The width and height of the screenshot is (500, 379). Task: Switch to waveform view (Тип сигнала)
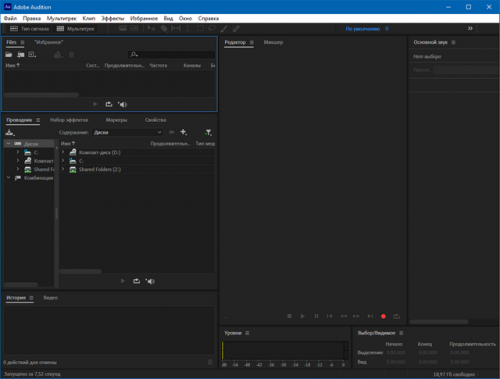(x=29, y=29)
